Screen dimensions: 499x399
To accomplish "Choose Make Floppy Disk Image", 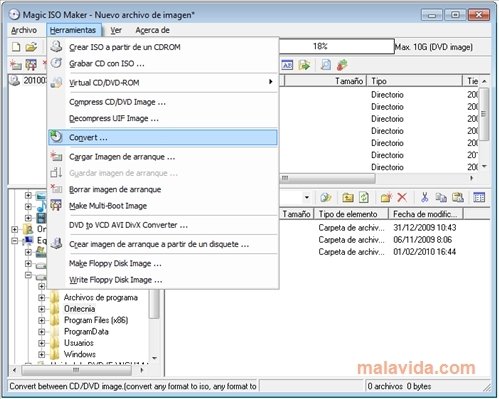I will click(x=163, y=263).
